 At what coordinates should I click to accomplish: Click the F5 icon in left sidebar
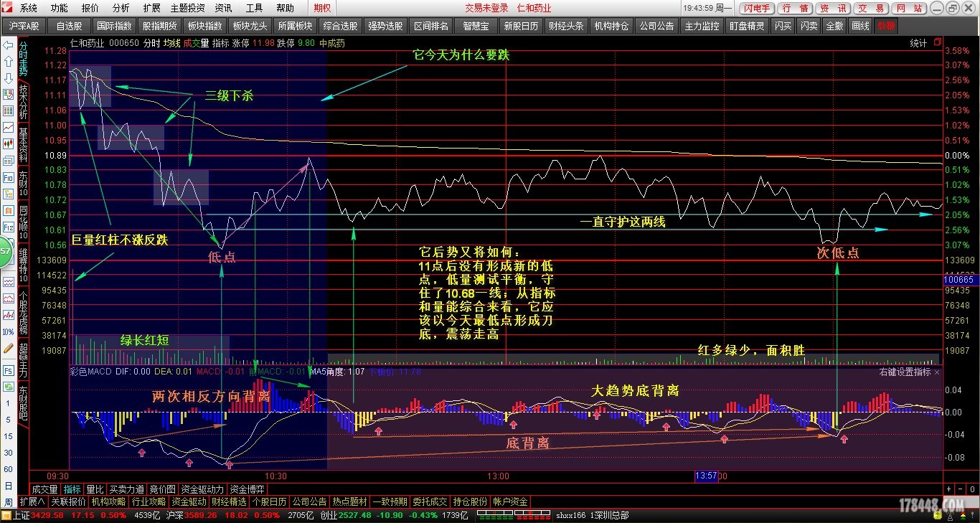pyautogui.click(x=8, y=371)
